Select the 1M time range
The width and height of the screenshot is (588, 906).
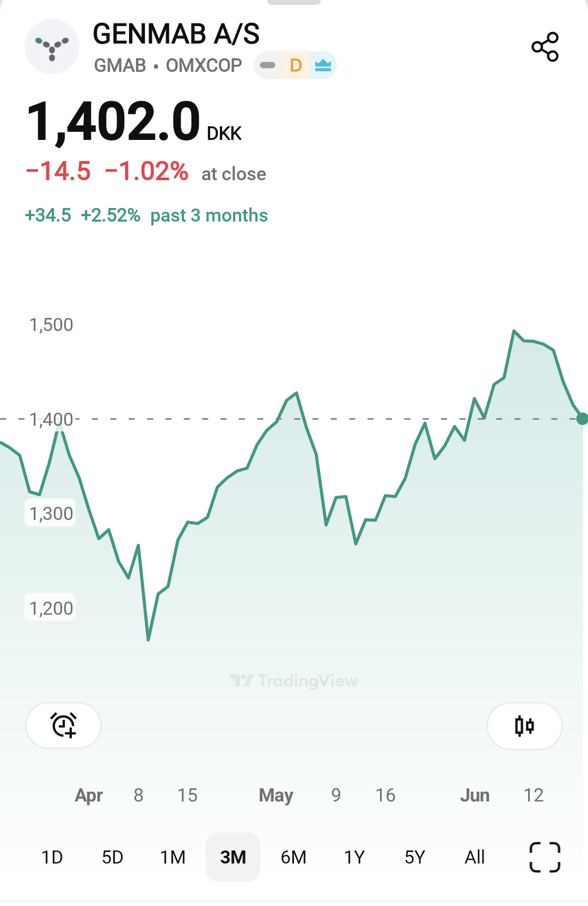pos(173,857)
